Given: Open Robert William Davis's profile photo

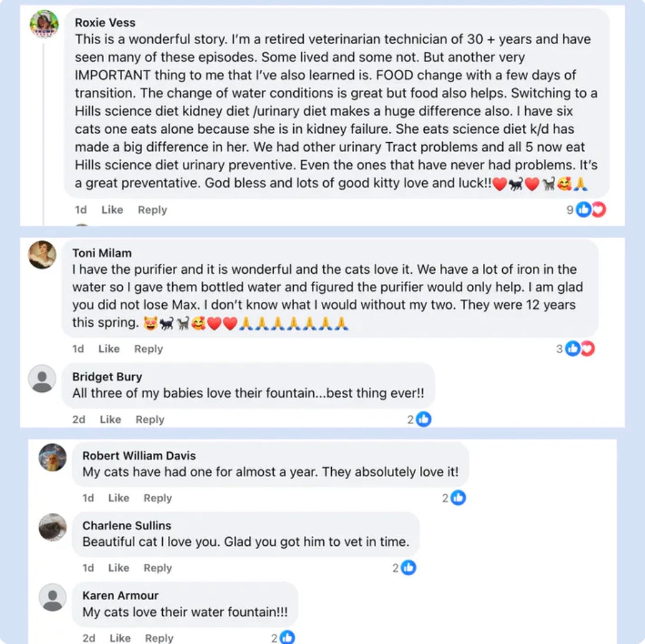Looking at the screenshot, I should tap(52, 458).
